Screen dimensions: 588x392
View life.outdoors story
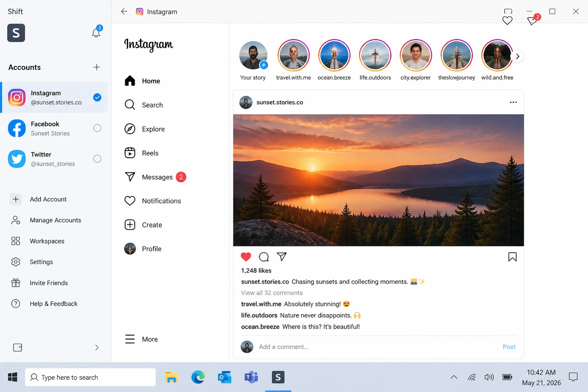click(x=375, y=56)
